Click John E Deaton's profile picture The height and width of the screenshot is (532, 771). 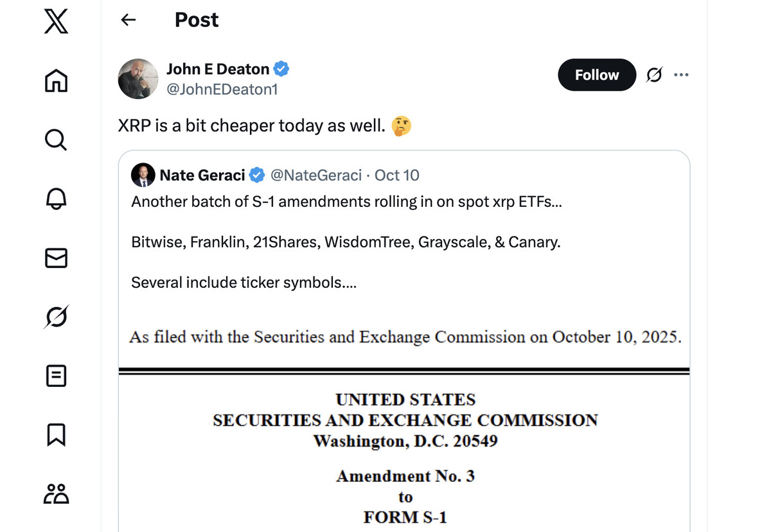pyautogui.click(x=138, y=78)
